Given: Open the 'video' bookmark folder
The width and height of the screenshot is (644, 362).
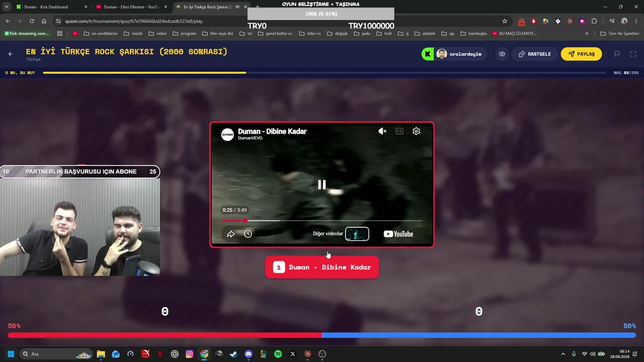Looking at the screenshot, I should click(157, 34).
